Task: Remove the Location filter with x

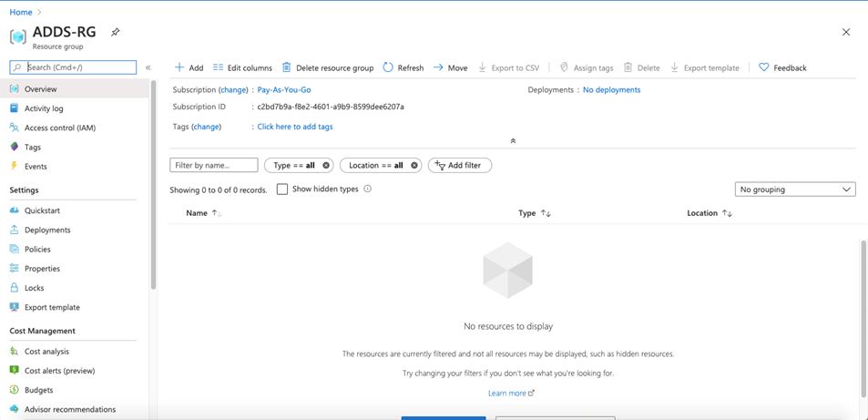Action: pos(414,165)
